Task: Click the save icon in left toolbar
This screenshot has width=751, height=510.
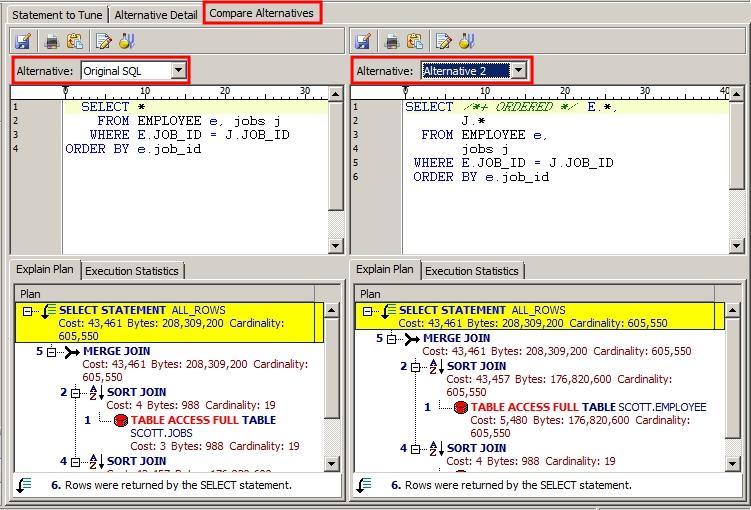Action: pos(24,41)
